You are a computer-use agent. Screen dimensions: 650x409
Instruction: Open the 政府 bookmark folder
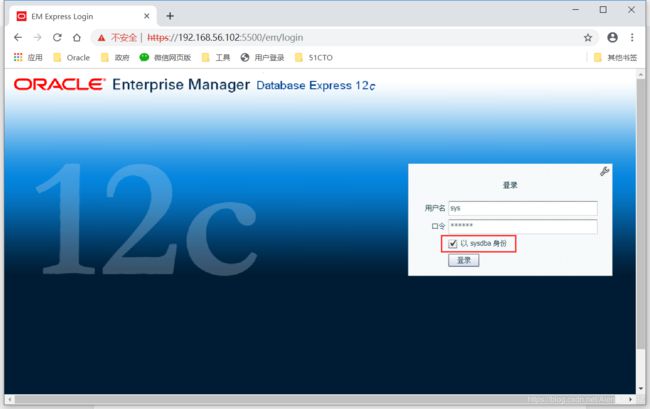coord(116,58)
